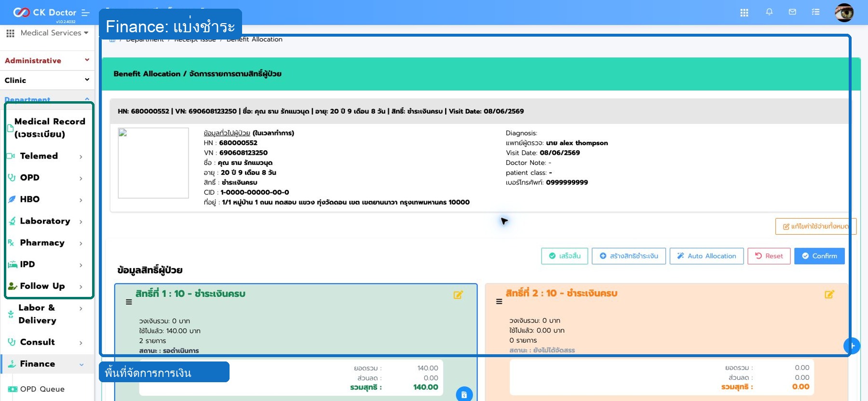Expand the Laboratory submenu arrow

81,222
